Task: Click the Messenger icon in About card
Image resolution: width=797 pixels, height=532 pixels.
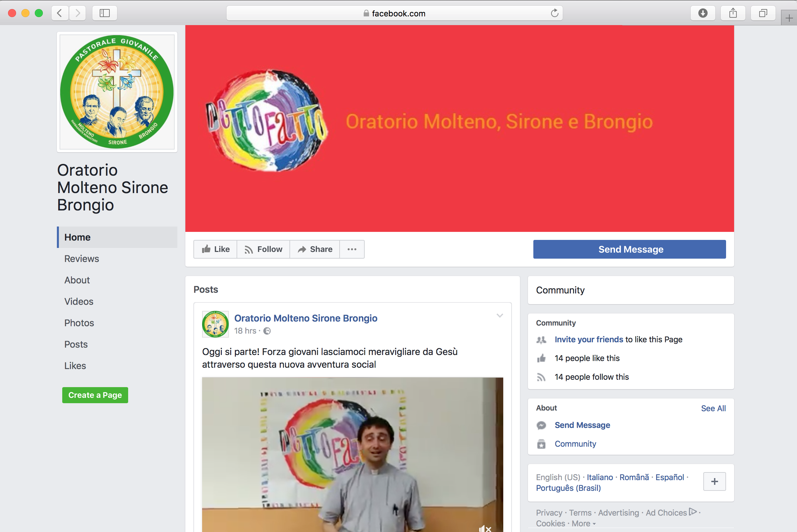Action: [x=541, y=425]
